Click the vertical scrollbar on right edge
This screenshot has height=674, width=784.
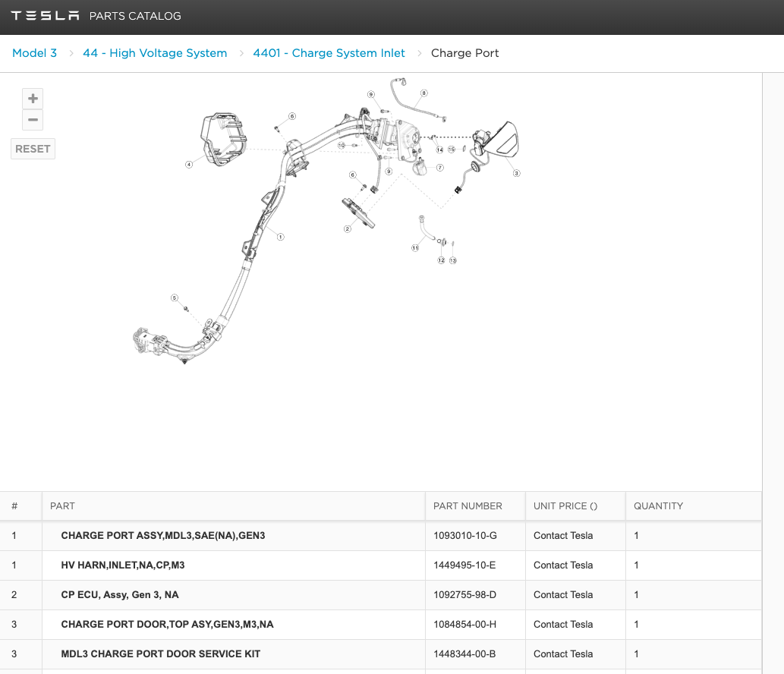click(x=773, y=304)
